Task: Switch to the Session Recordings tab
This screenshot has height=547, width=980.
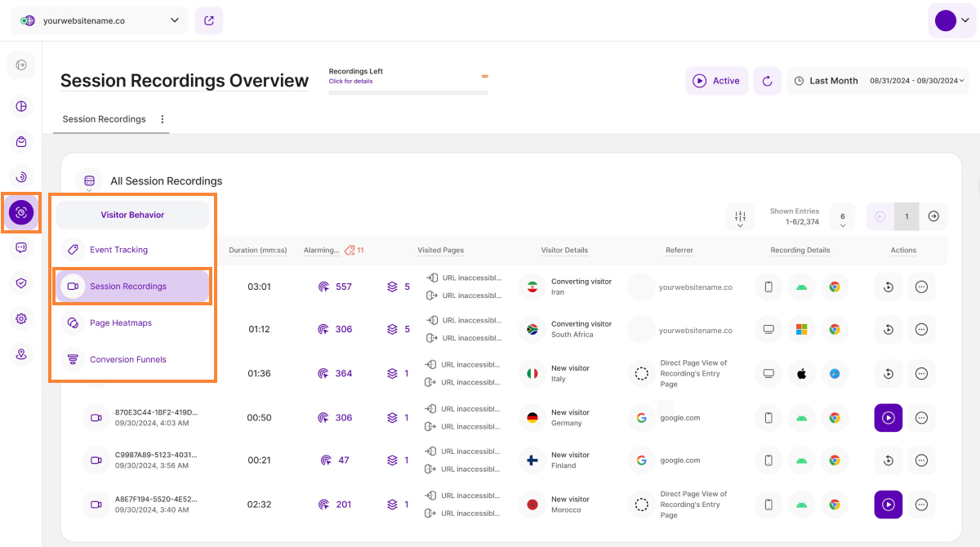Action: coord(104,119)
